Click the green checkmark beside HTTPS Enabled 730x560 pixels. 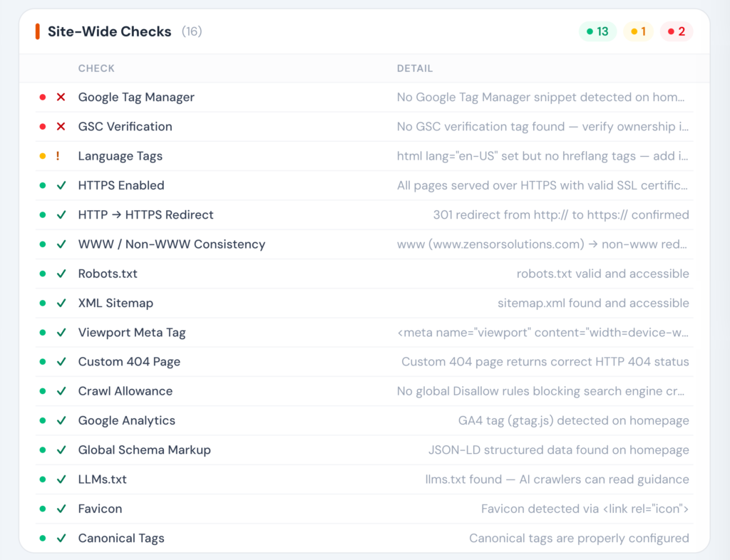coord(60,185)
